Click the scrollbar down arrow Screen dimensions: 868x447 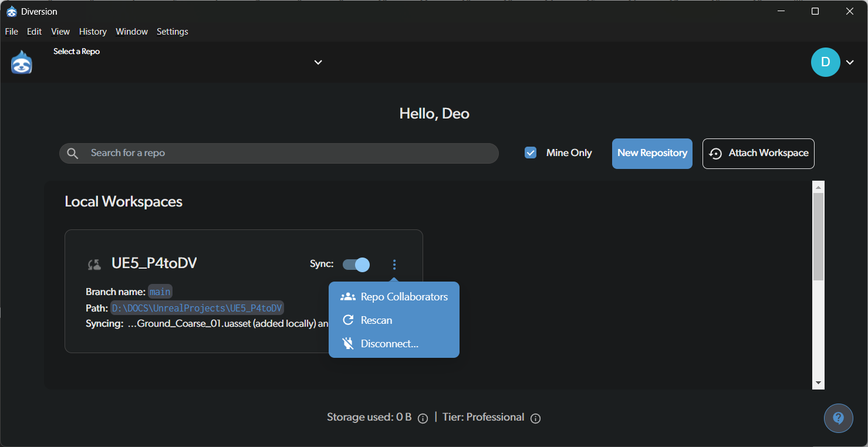[x=818, y=383]
